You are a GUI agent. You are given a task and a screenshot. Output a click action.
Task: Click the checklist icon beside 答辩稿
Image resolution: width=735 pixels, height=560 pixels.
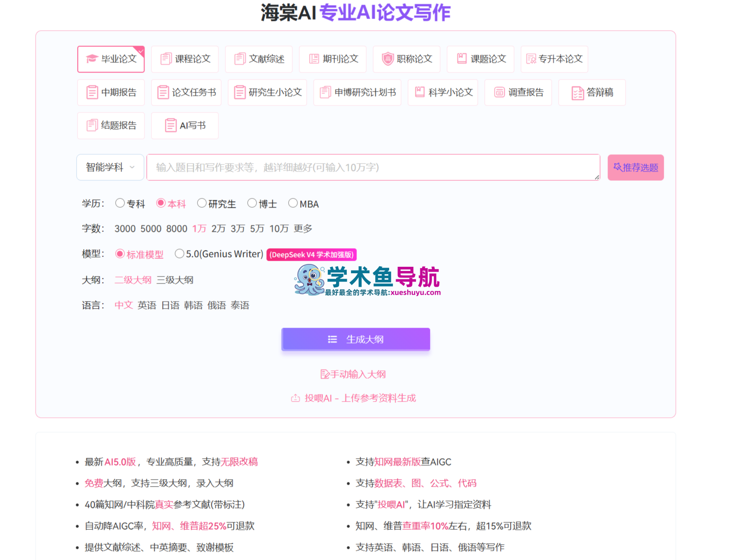(x=577, y=93)
